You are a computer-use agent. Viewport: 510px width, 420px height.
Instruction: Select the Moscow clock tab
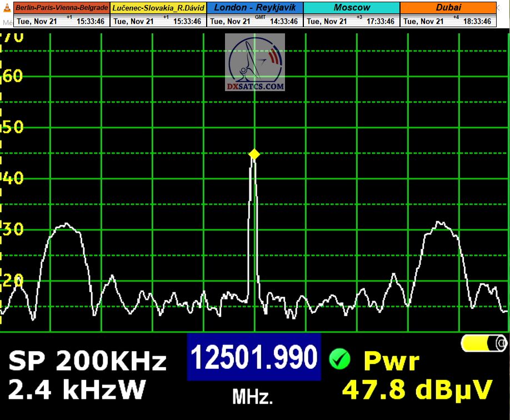(352, 8)
